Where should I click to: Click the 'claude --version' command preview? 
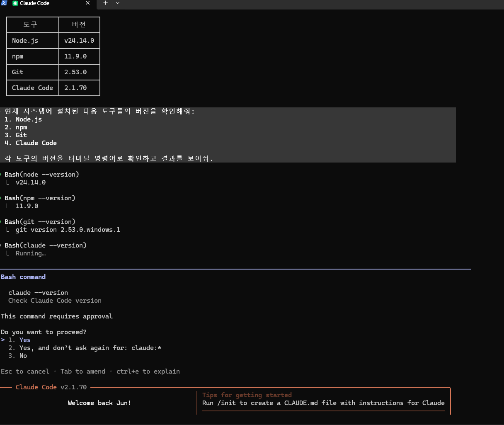(x=38, y=293)
